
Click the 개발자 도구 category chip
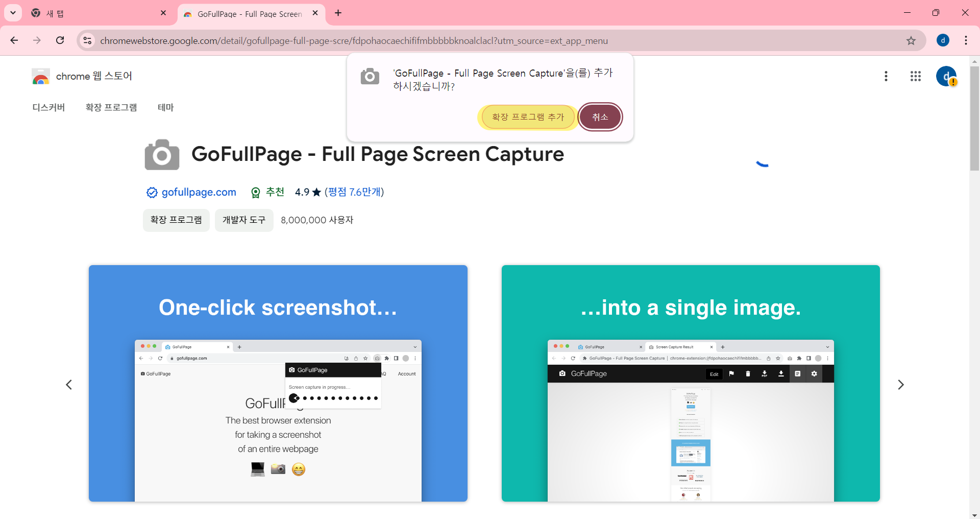point(244,220)
